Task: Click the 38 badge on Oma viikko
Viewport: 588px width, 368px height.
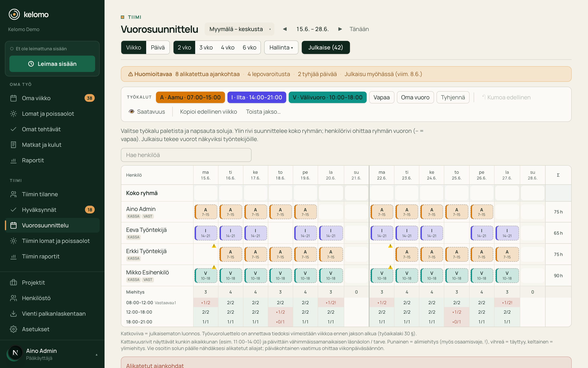Action: click(90, 98)
